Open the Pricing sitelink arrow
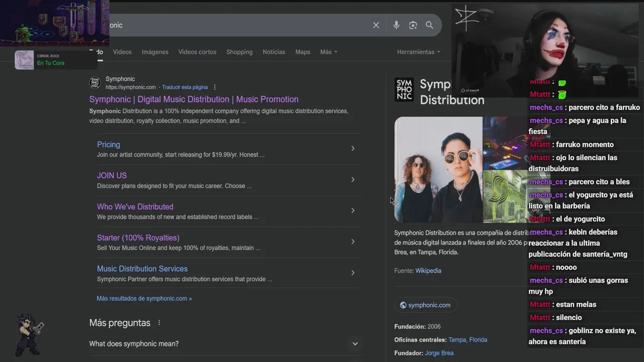 353,148
